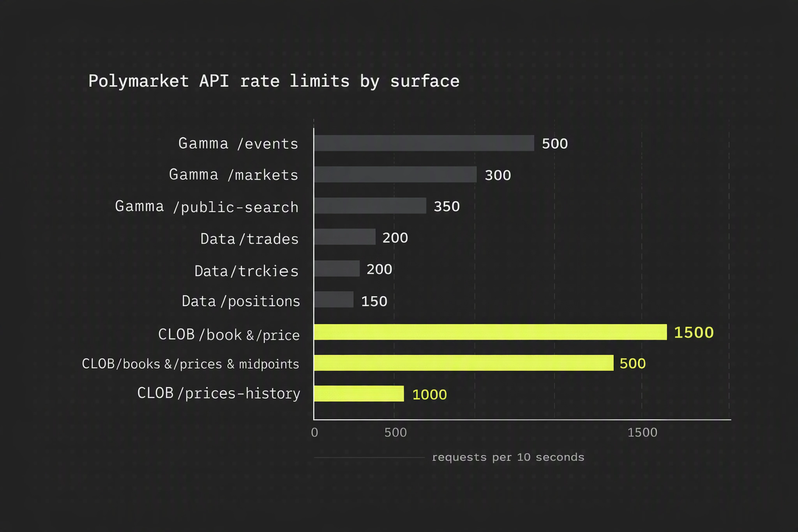Click the "Data /positions" row label
798x532 pixels.
tap(241, 301)
